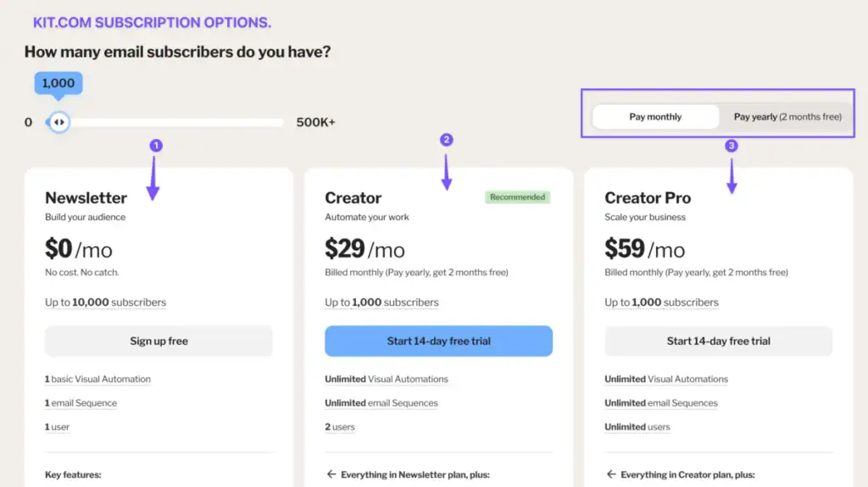Image resolution: width=868 pixels, height=487 pixels.
Task: Click the Creator Pro plan title
Action: coord(648,197)
